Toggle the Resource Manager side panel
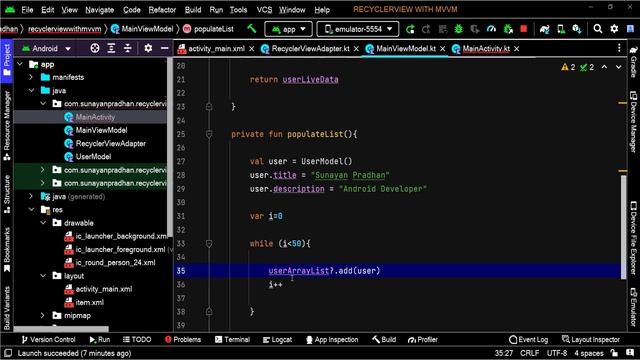 coord(7,125)
